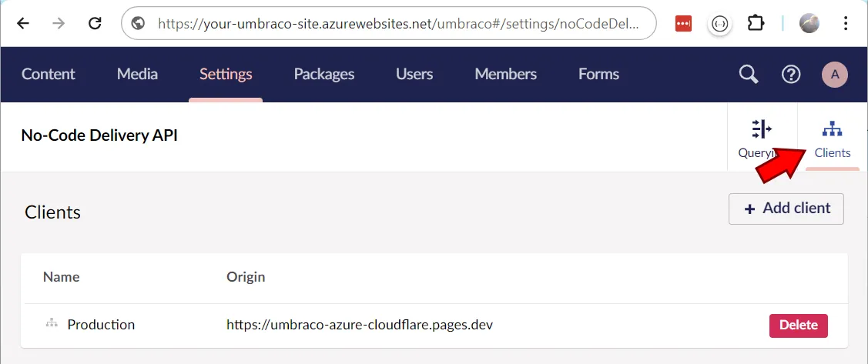Viewport: 868px width, 364px height.
Task: Delete the Production client
Action: tap(798, 325)
